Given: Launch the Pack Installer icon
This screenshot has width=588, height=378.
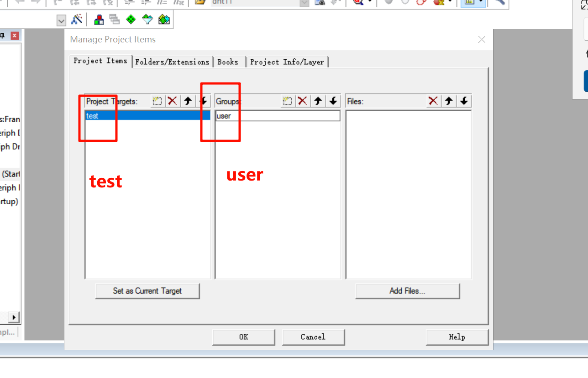Looking at the screenshot, I should tap(164, 20).
